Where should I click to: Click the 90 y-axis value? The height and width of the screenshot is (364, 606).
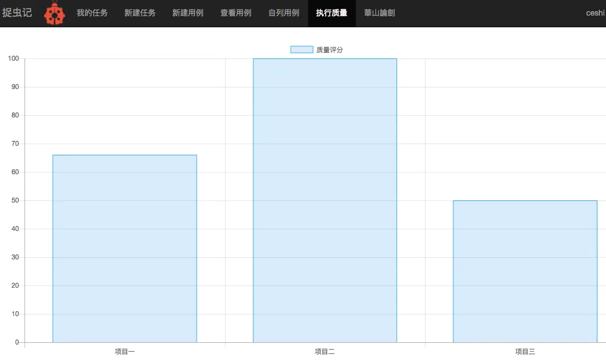click(x=15, y=87)
